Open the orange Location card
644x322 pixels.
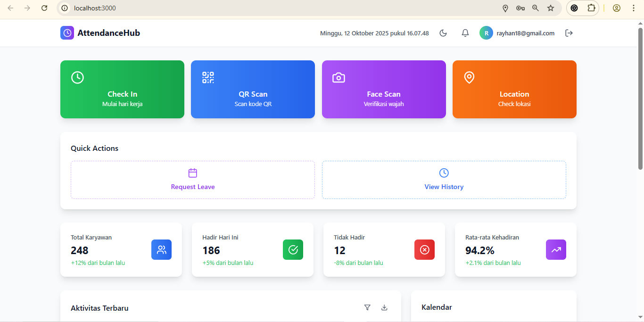[x=514, y=90]
